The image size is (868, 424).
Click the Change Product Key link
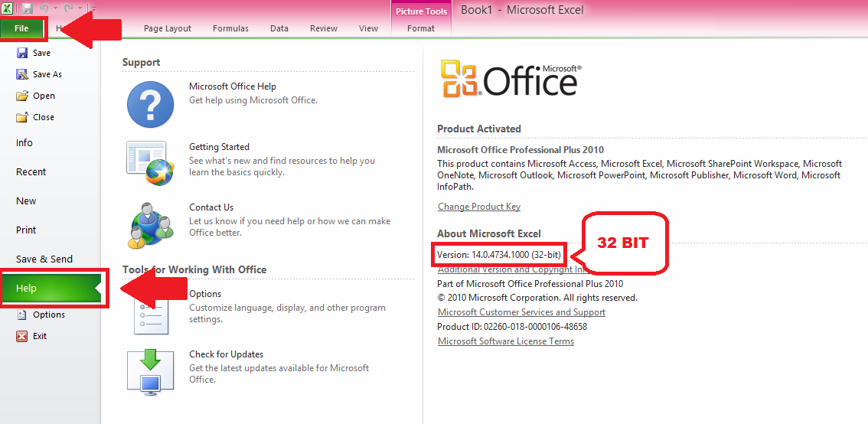click(x=479, y=207)
